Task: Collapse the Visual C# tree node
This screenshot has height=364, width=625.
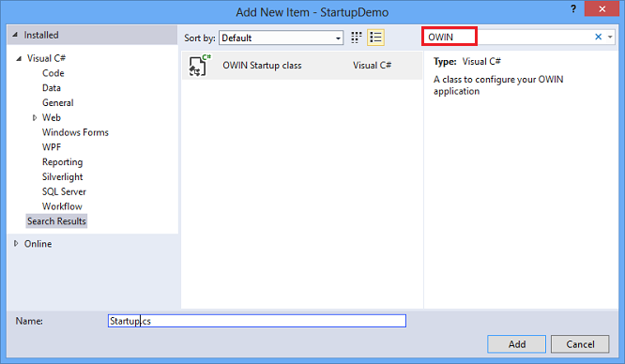Action: pyautogui.click(x=19, y=58)
